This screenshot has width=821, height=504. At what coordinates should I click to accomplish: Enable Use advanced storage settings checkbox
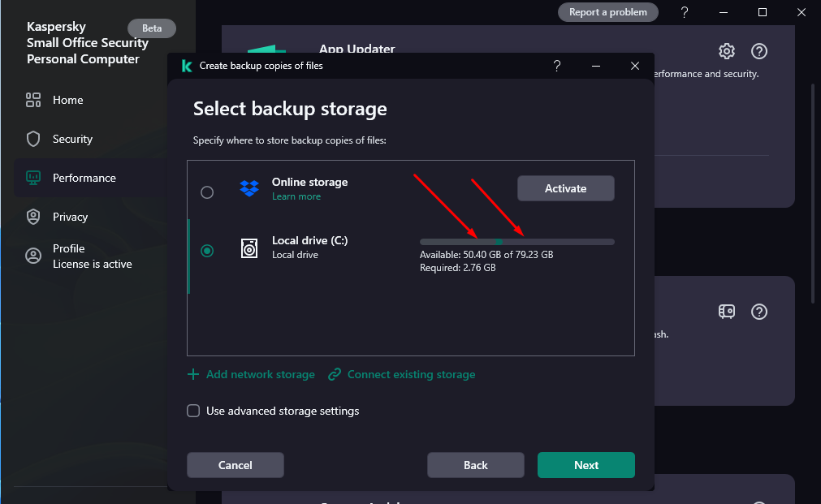pos(193,411)
